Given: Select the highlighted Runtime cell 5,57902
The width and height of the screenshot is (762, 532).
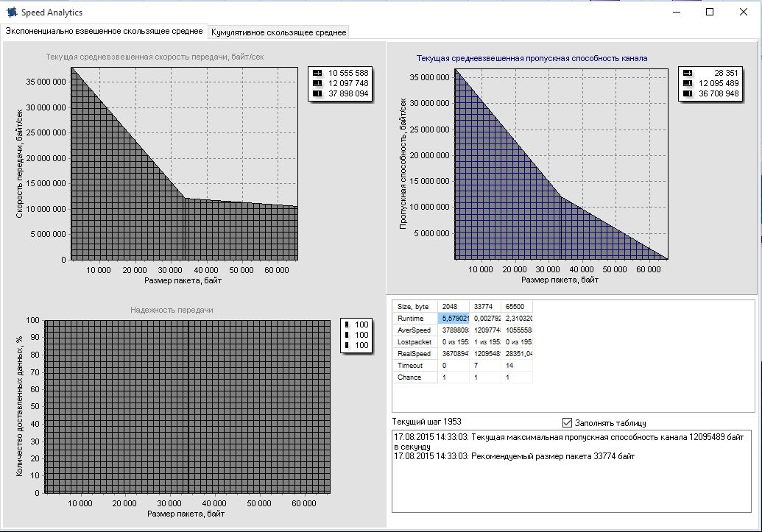Looking at the screenshot, I should pos(454,318).
